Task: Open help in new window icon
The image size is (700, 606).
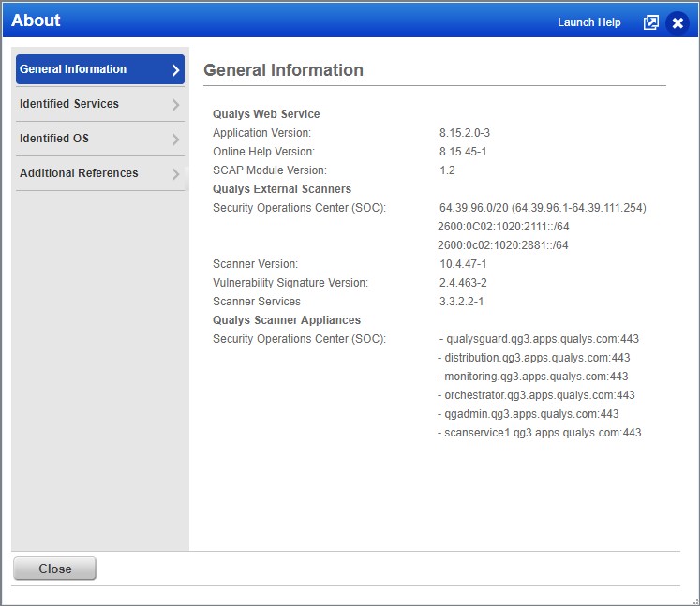Action: click(651, 22)
